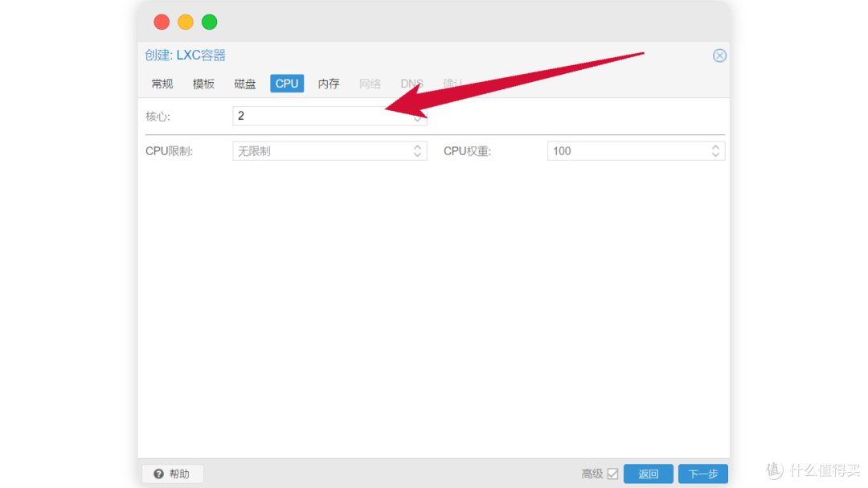Image resolution: width=868 pixels, height=488 pixels.
Task: Switch to the 常规 tab
Action: click(x=162, y=84)
